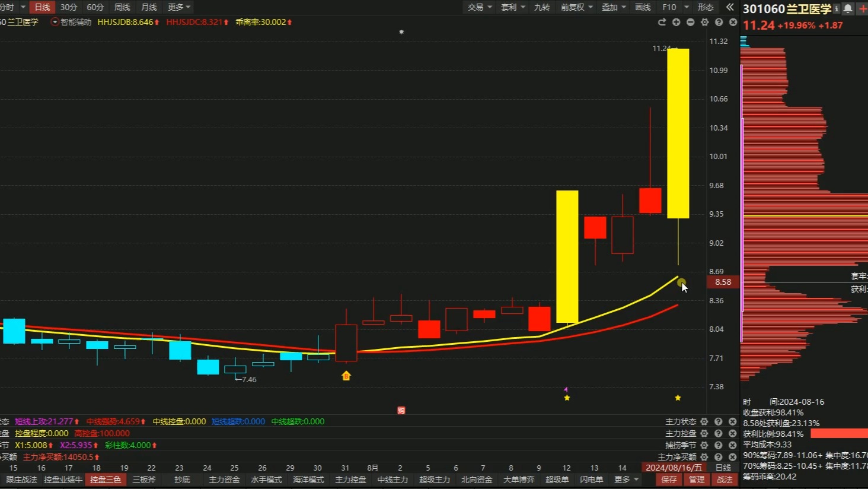
Task: Close the 主力控盘 indicator panel
Action: pos(733,433)
